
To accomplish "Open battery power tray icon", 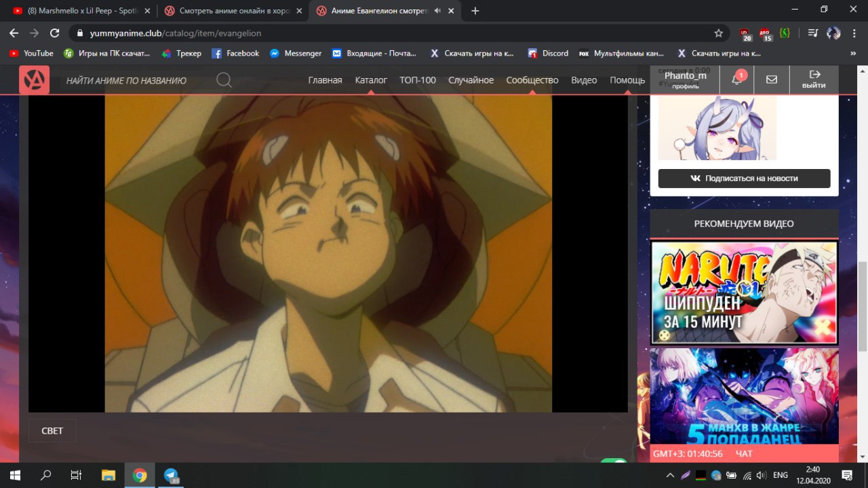I will pyautogui.click(x=732, y=475).
